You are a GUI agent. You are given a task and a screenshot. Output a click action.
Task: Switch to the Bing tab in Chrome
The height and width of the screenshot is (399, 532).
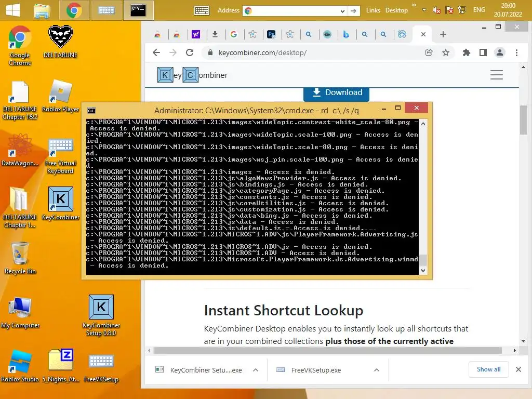click(x=345, y=34)
